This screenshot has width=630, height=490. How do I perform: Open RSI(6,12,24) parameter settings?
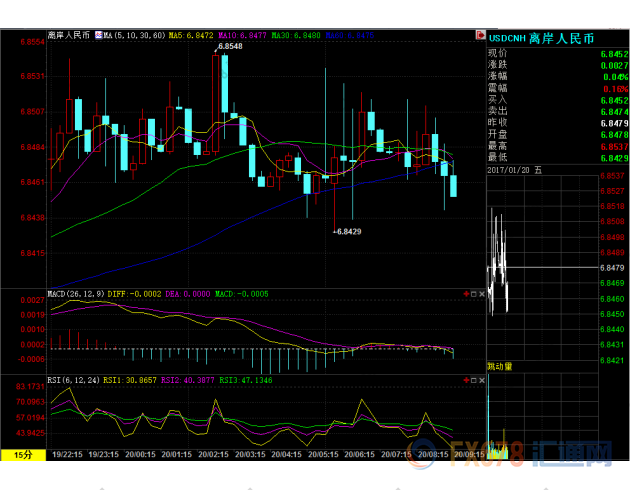77,381
